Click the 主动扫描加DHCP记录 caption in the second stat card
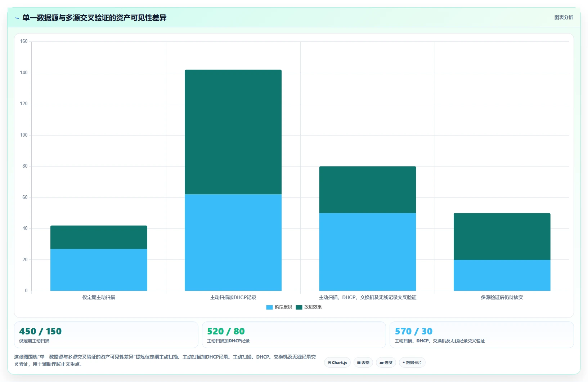This screenshot has height=382, width=588. click(x=228, y=341)
